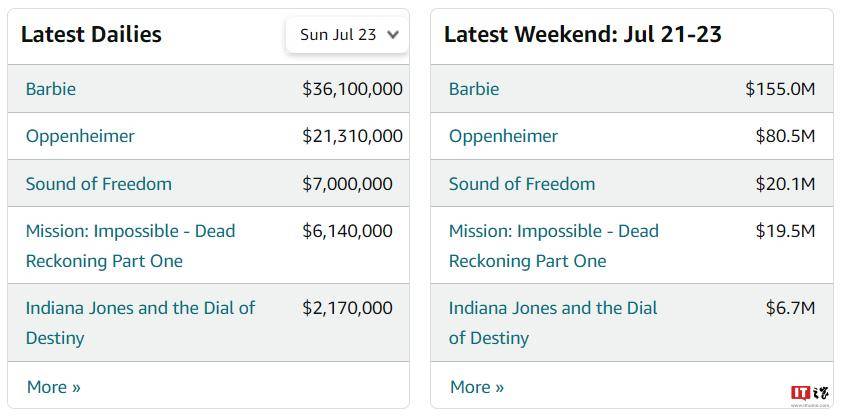Open Indiana Jones link in Latest Weekend
Viewport: 842px width, 420px height.
(553, 323)
